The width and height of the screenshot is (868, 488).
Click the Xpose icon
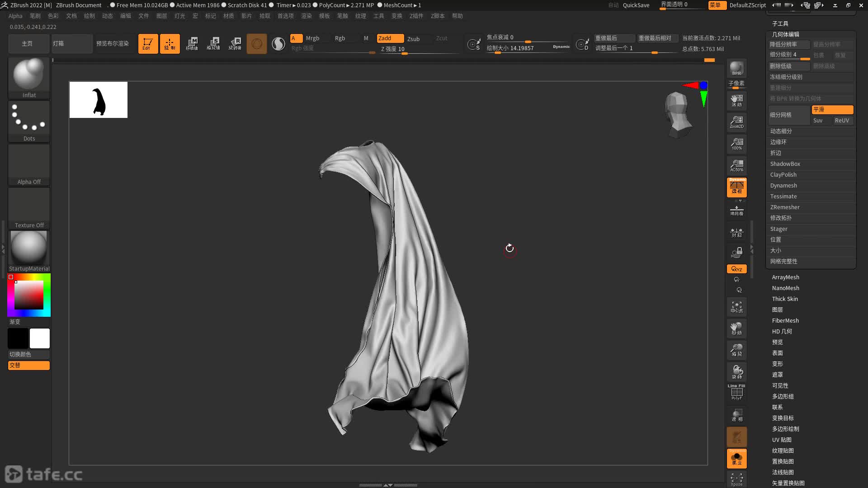pos(736,479)
